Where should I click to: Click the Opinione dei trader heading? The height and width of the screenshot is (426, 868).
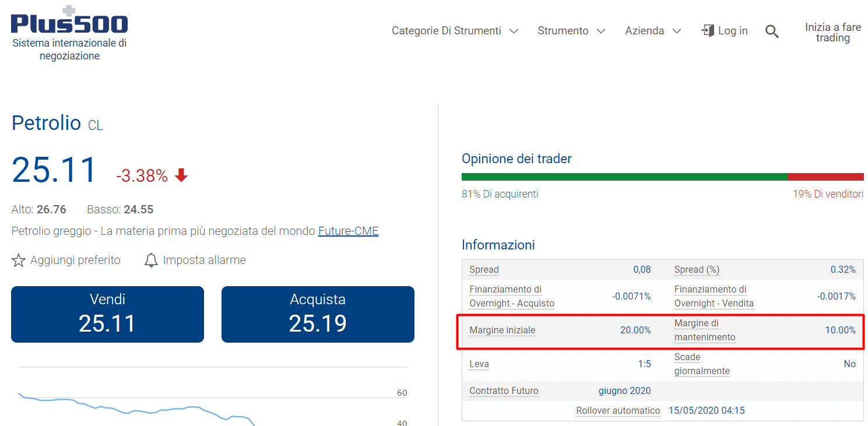516,159
